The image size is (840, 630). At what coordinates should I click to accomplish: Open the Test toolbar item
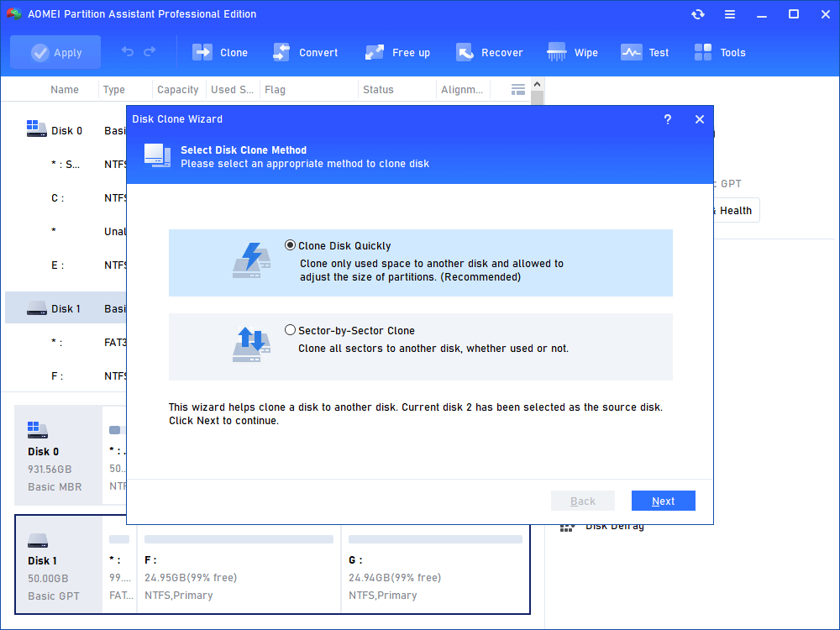[x=644, y=52]
